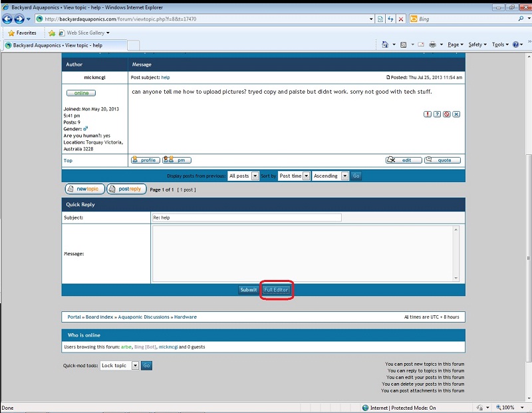Expand the 'All posts' display dropdown

click(239, 176)
